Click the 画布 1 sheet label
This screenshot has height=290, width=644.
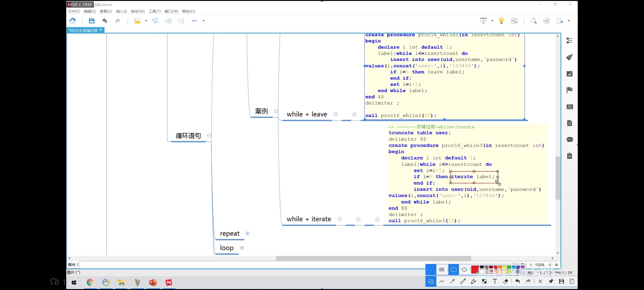(x=73, y=265)
